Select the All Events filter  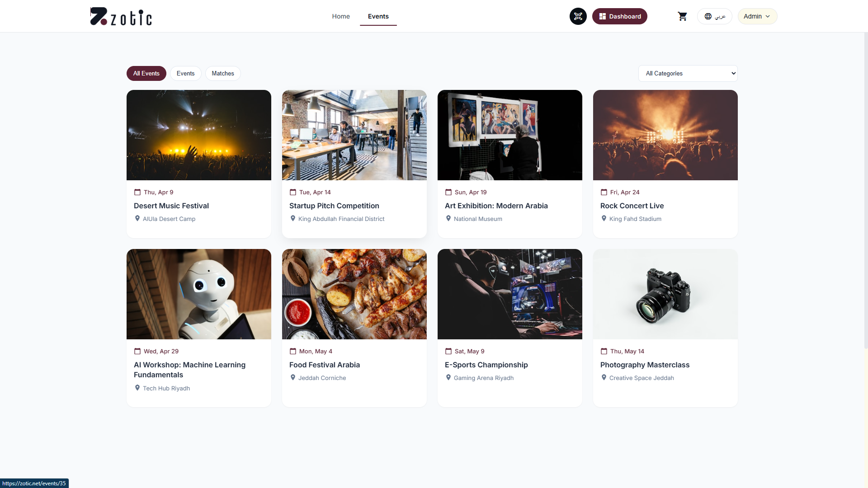(146, 73)
